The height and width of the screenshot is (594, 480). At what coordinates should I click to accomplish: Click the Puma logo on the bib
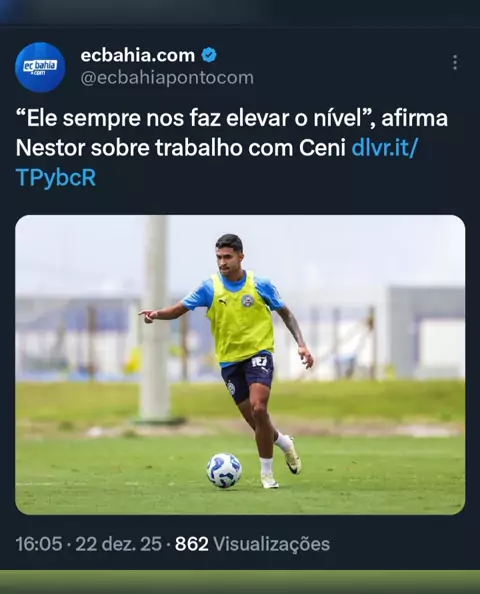(x=222, y=302)
